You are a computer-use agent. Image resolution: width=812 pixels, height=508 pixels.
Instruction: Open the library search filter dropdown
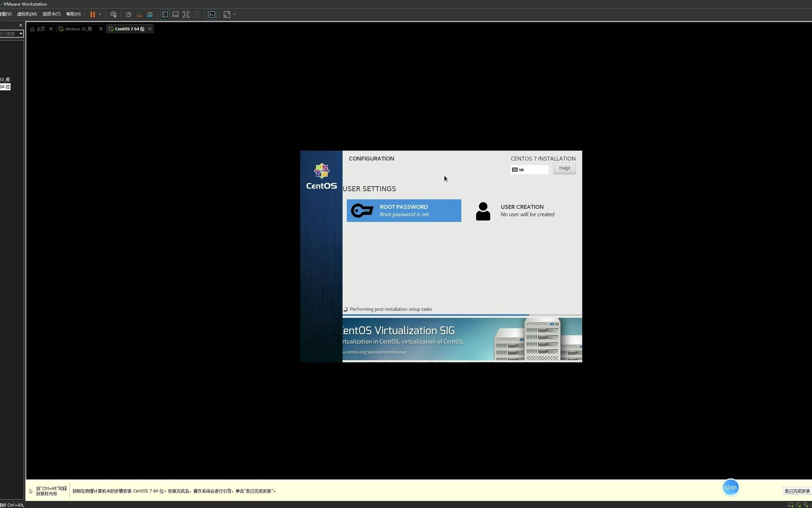(21, 34)
